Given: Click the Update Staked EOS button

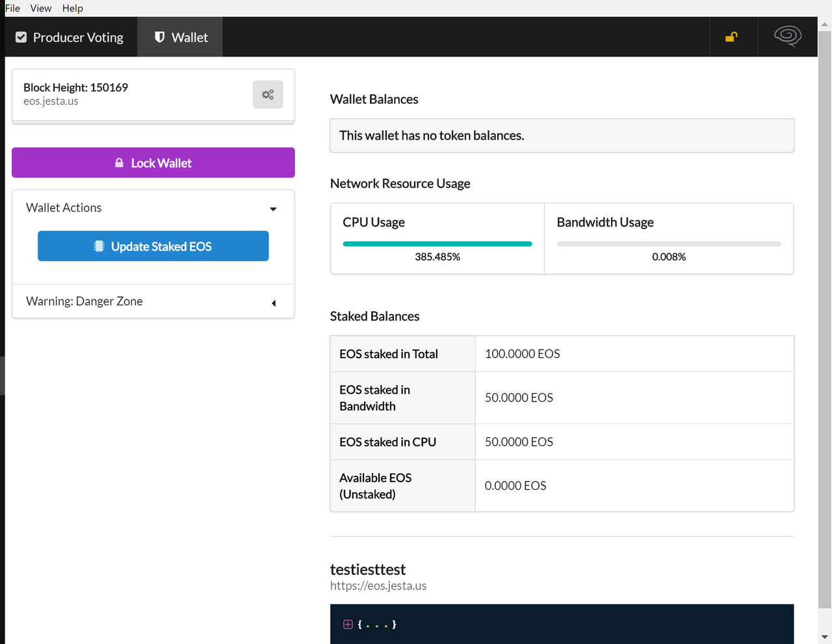Looking at the screenshot, I should [x=153, y=246].
